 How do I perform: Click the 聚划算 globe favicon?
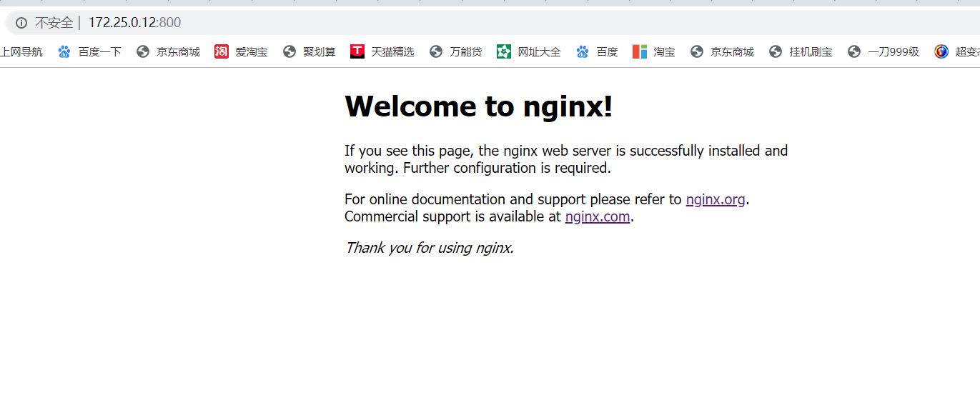pos(289,51)
